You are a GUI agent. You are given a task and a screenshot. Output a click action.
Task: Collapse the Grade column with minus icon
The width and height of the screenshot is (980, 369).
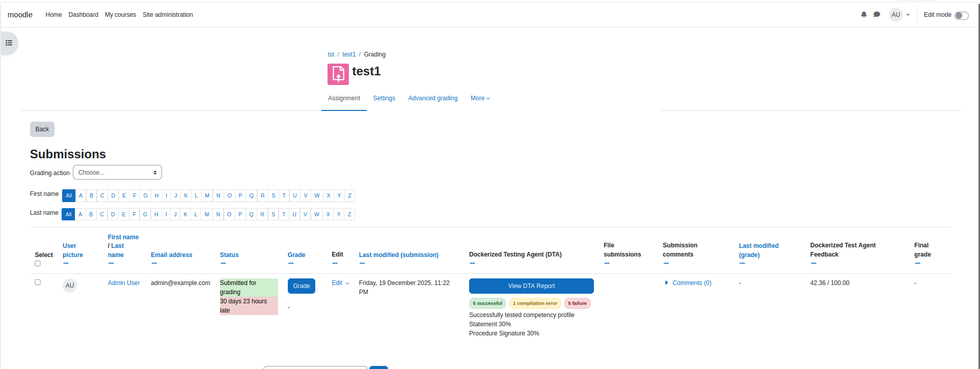pos(291,264)
